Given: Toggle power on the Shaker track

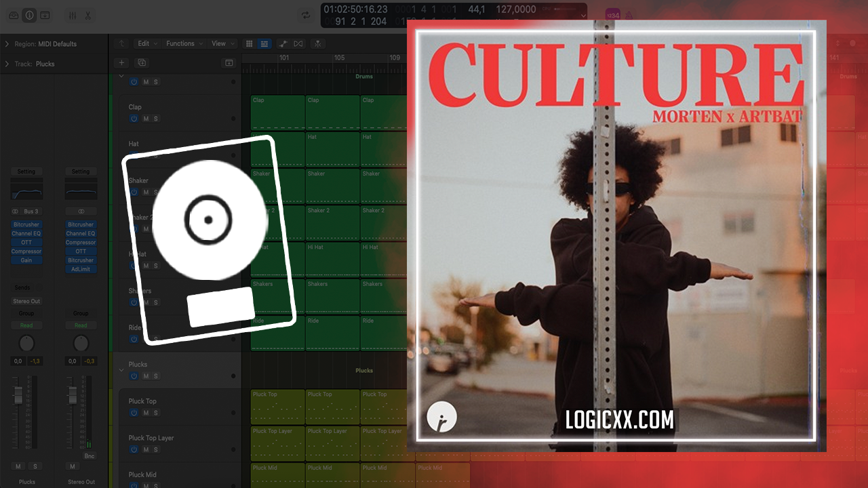Looking at the screenshot, I should click(134, 192).
